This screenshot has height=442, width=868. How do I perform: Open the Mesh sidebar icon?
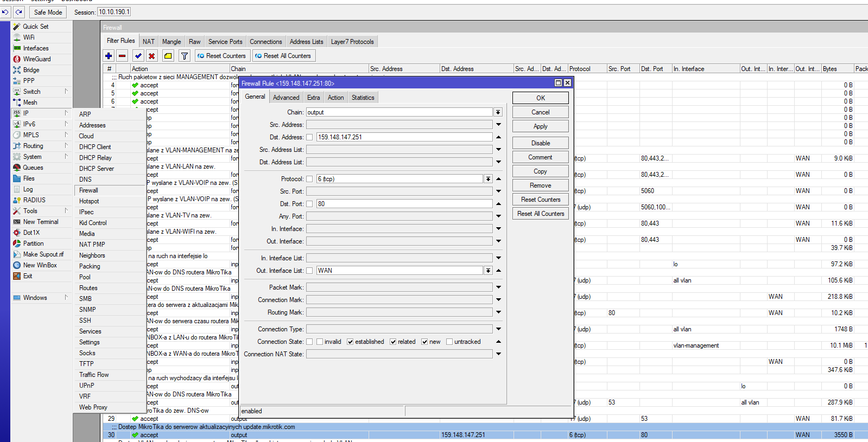pyautogui.click(x=17, y=103)
